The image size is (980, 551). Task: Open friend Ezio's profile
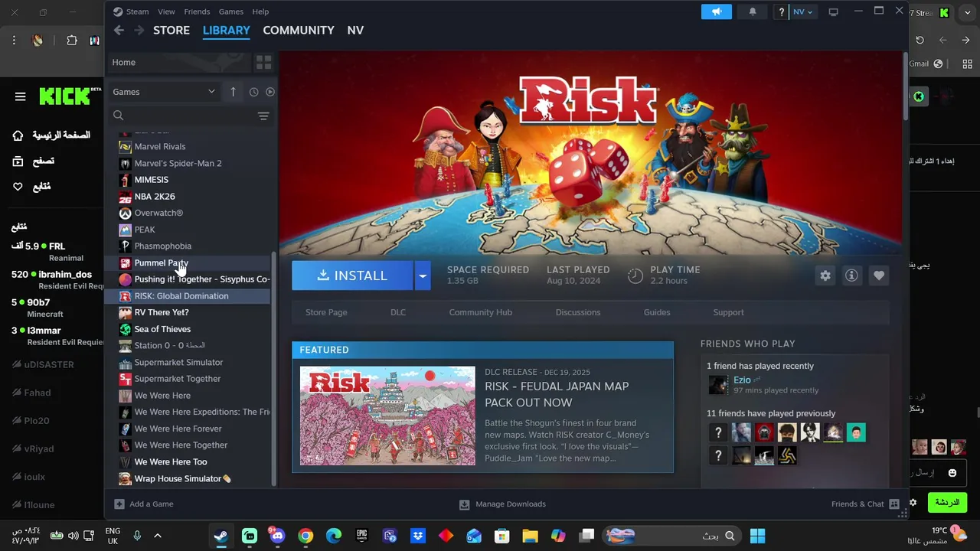point(742,380)
